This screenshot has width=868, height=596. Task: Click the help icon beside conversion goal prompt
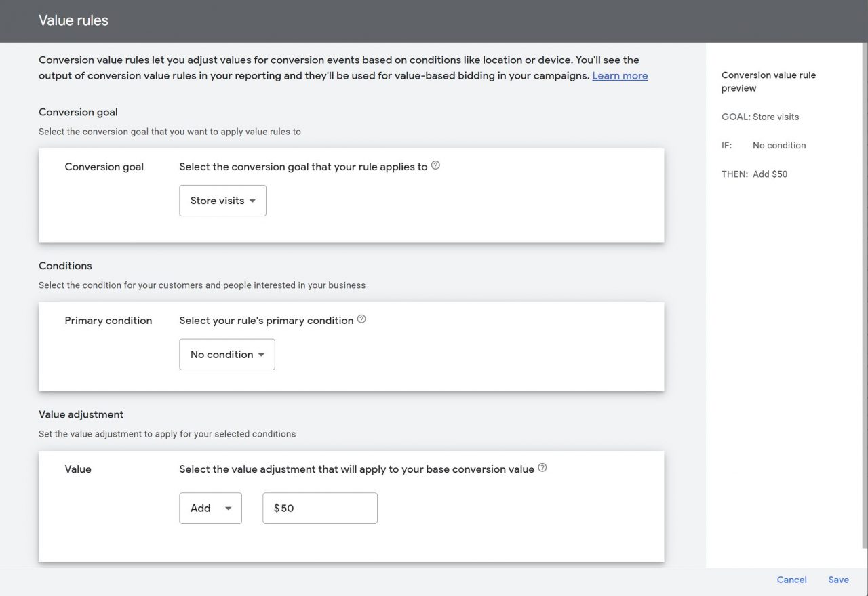pos(435,165)
